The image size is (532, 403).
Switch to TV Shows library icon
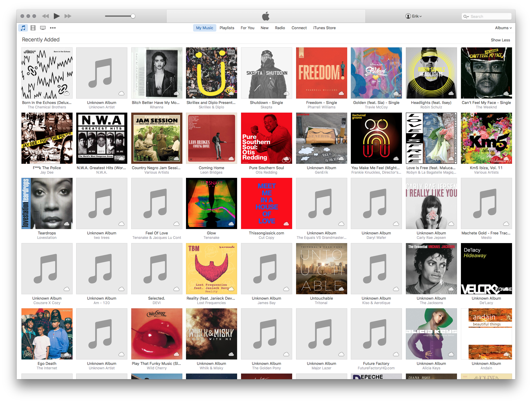point(43,28)
